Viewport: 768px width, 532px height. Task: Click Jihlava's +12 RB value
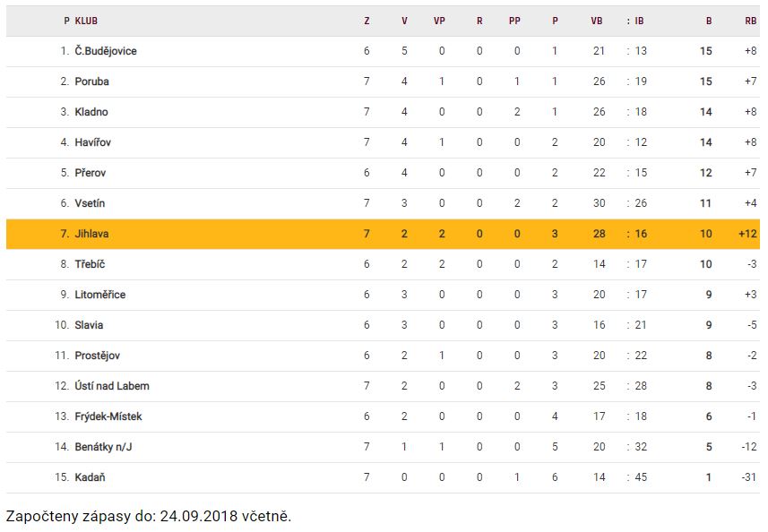(749, 234)
